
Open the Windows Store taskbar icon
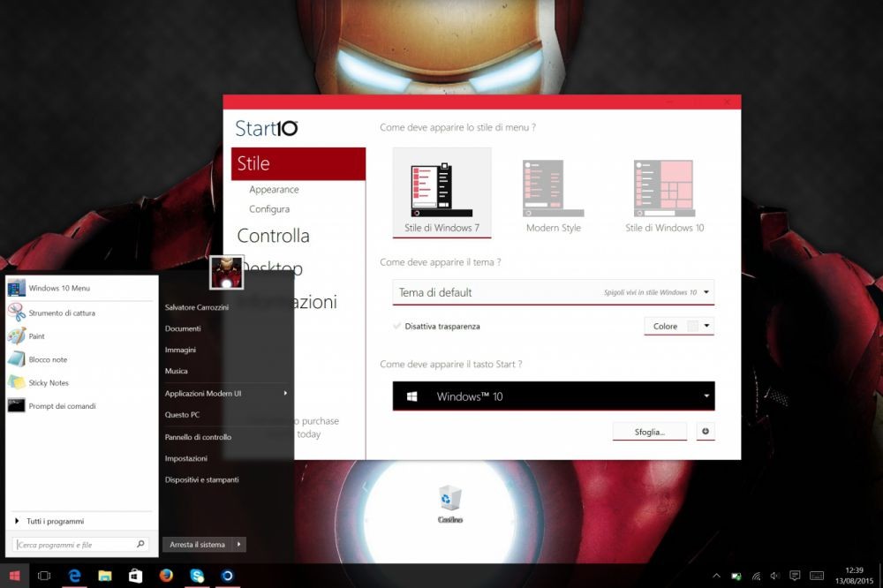pos(135,576)
